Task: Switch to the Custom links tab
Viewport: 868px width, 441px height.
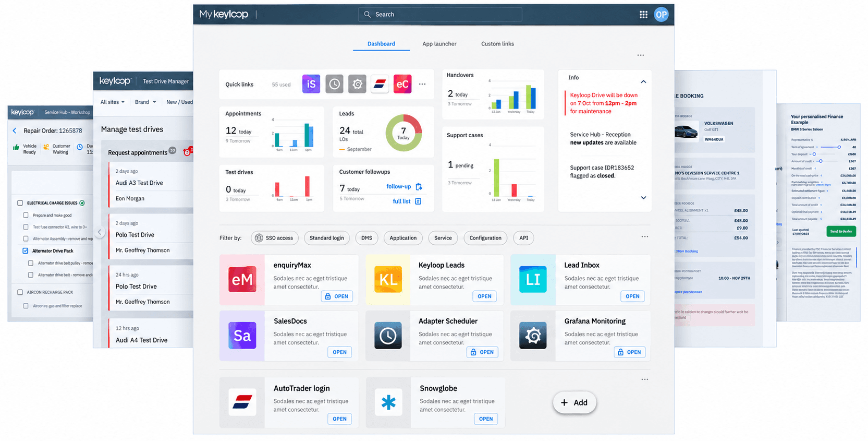Action: [497, 44]
